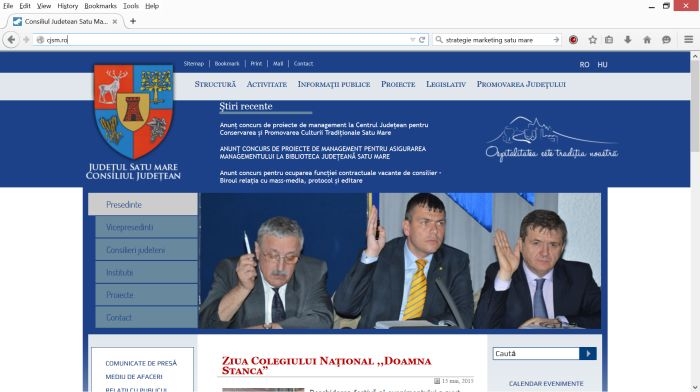Open the URL history dropdown arrow
Viewport: 700px width, 392px height.
(412, 40)
